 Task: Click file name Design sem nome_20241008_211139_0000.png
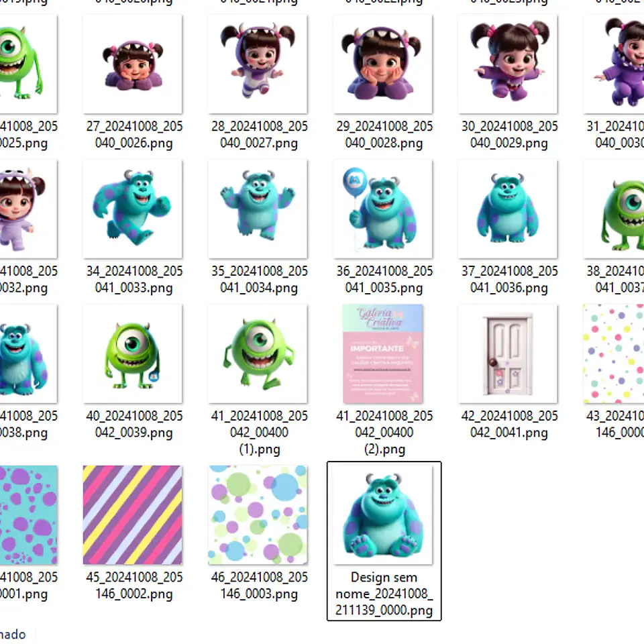tap(384, 594)
